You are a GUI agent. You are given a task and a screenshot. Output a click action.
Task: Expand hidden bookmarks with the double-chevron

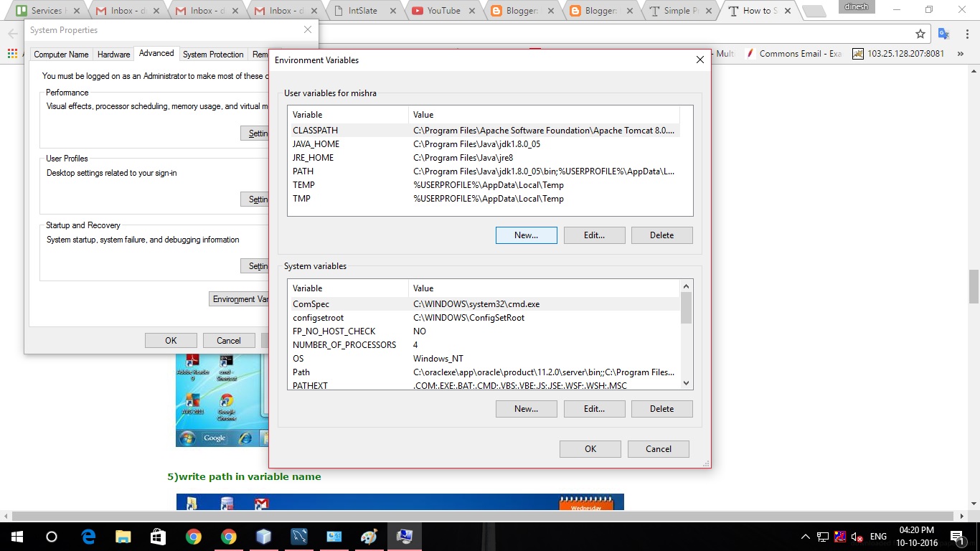[960, 52]
